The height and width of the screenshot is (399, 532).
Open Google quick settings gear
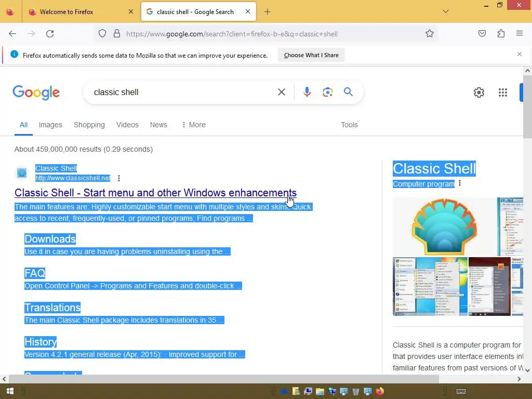[x=478, y=92]
